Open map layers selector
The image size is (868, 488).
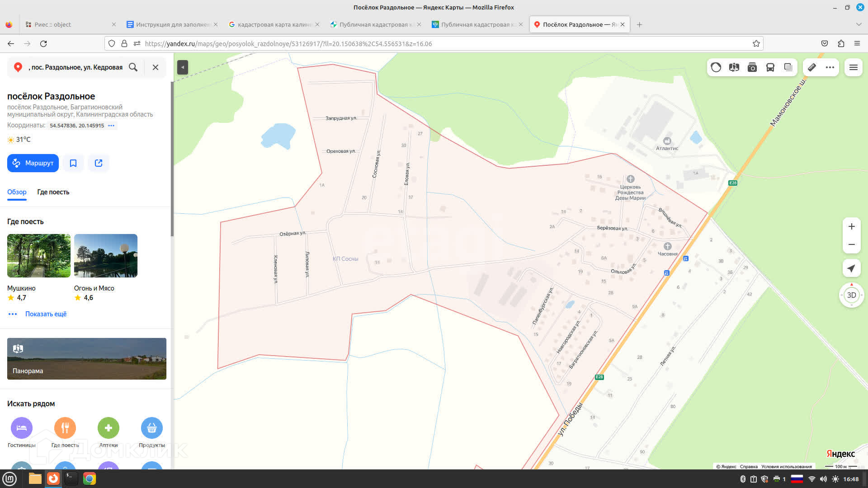788,67
